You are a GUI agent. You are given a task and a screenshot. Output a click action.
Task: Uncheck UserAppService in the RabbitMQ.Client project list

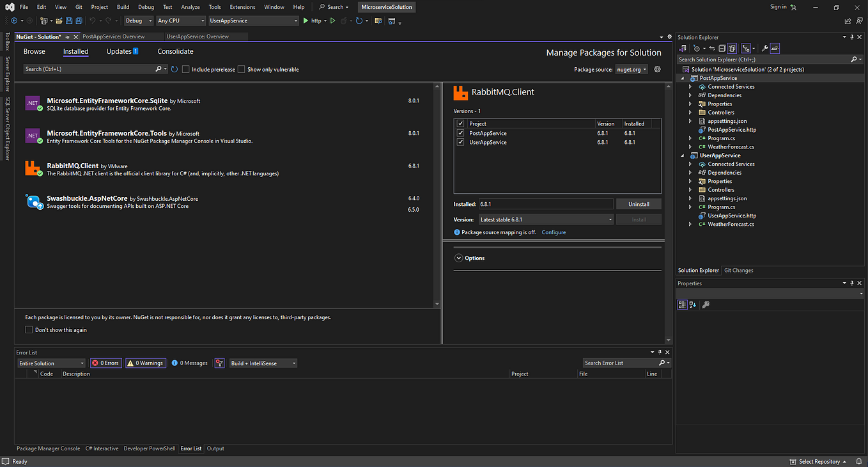pos(461,142)
